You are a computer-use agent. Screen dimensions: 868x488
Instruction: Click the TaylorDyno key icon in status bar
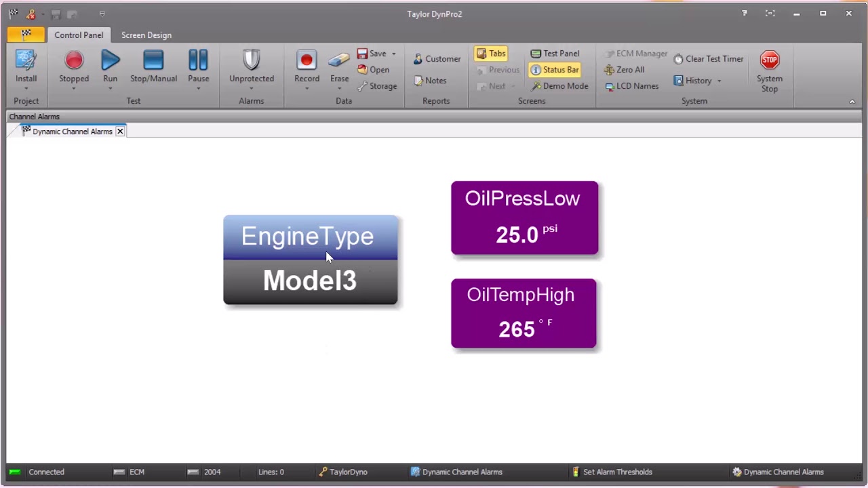click(x=323, y=472)
